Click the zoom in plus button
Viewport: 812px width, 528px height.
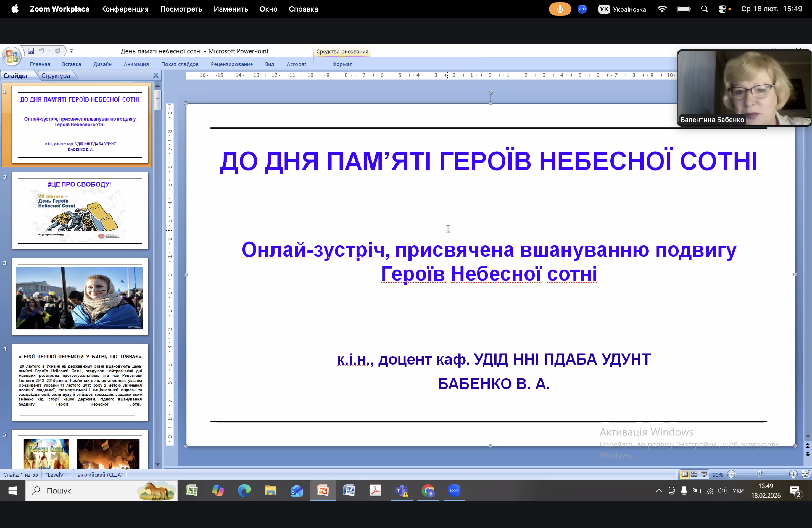pyautogui.click(x=793, y=474)
